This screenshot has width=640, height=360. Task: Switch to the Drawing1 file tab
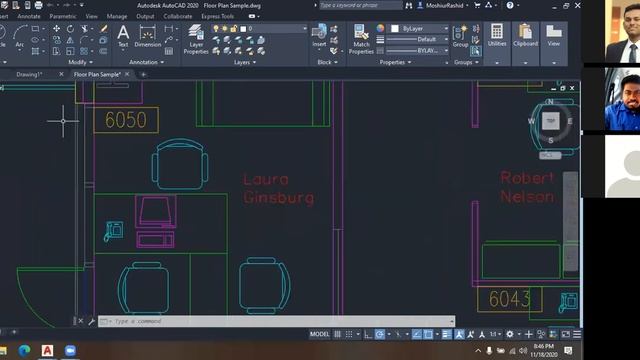pyautogui.click(x=29, y=74)
